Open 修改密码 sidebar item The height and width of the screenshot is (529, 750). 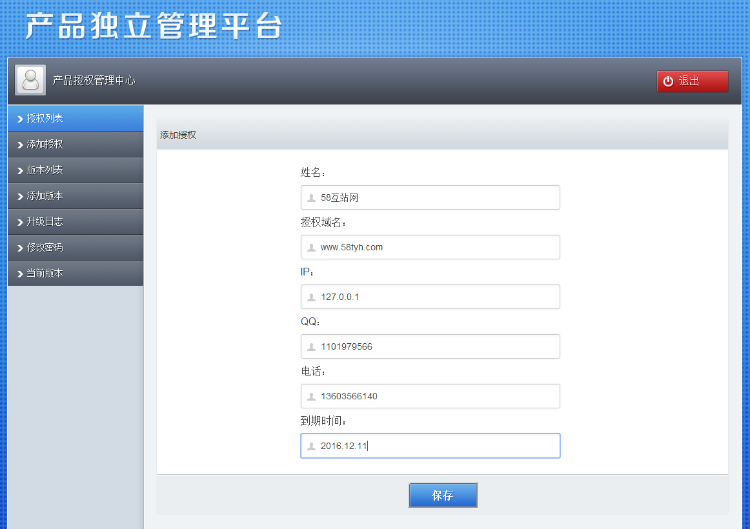point(76,247)
